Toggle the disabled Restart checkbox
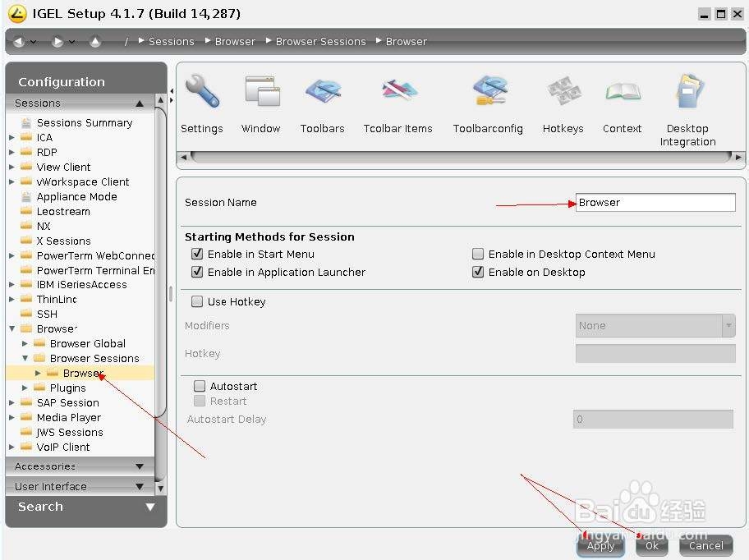Viewport: 749px width, 560px height. tap(200, 401)
